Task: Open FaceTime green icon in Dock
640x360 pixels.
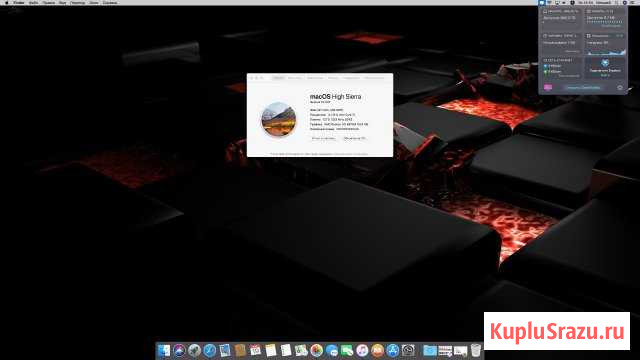Action: click(x=347, y=351)
